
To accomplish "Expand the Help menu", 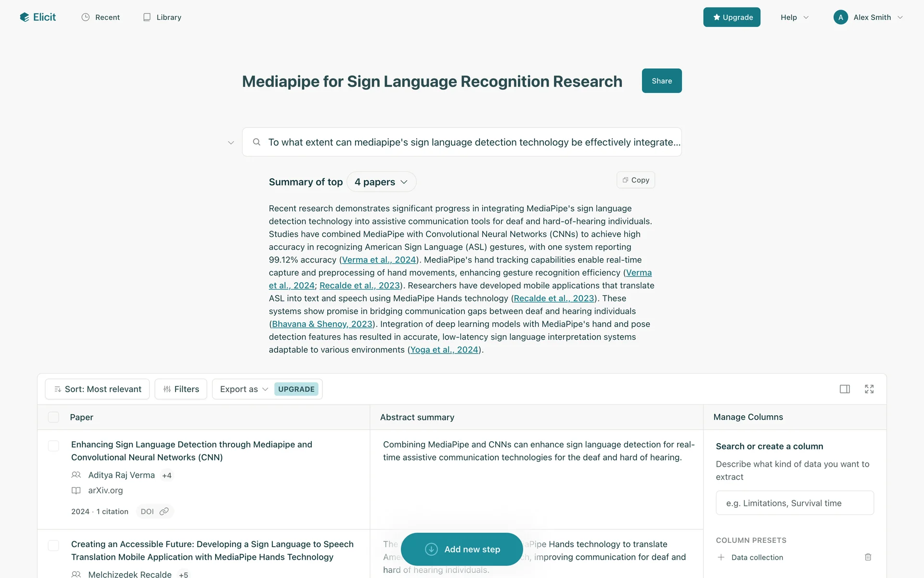I will (794, 17).
